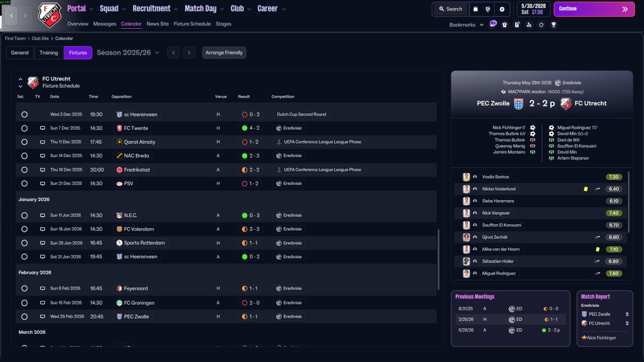Click TV icon for Feyenoord fixture

43,289
